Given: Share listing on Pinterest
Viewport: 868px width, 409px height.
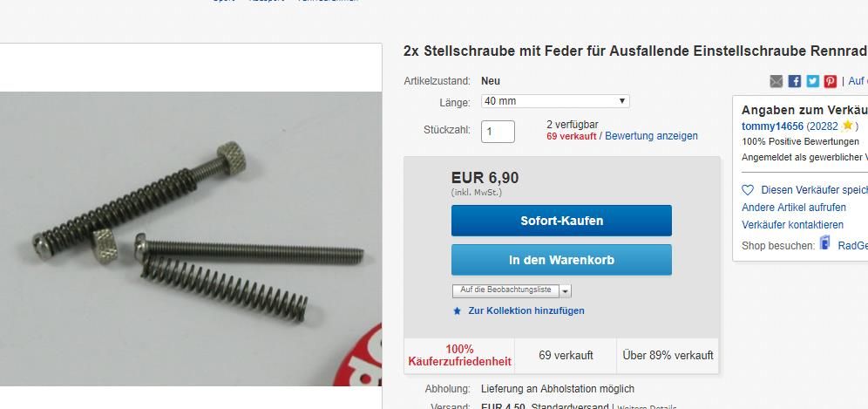Looking at the screenshot, I should click(x=831, y=81).
